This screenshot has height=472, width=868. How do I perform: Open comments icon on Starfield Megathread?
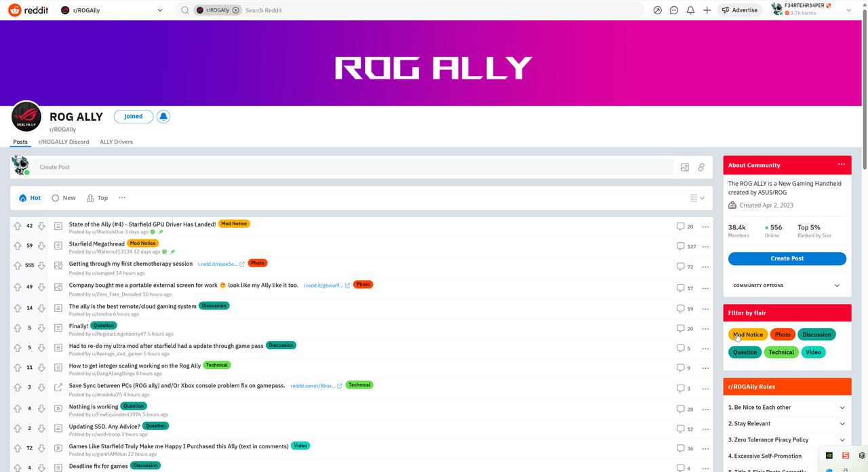click(680, 247)
